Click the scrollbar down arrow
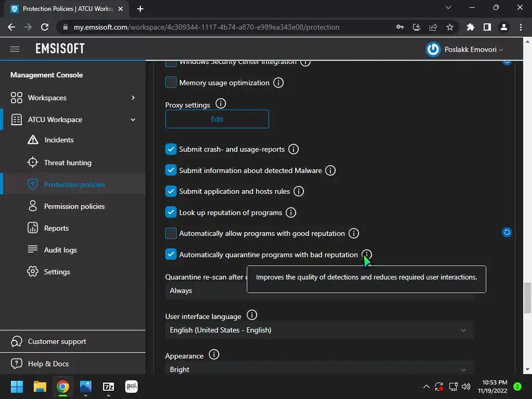 point(527,370)
